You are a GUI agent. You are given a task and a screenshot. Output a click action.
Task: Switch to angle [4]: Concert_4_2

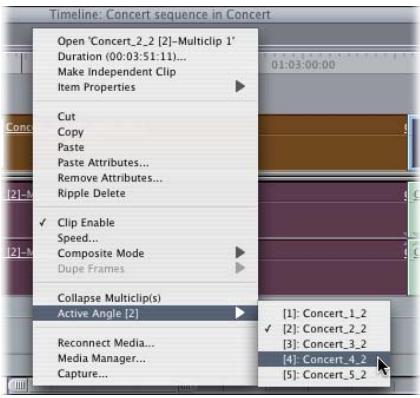324,359
